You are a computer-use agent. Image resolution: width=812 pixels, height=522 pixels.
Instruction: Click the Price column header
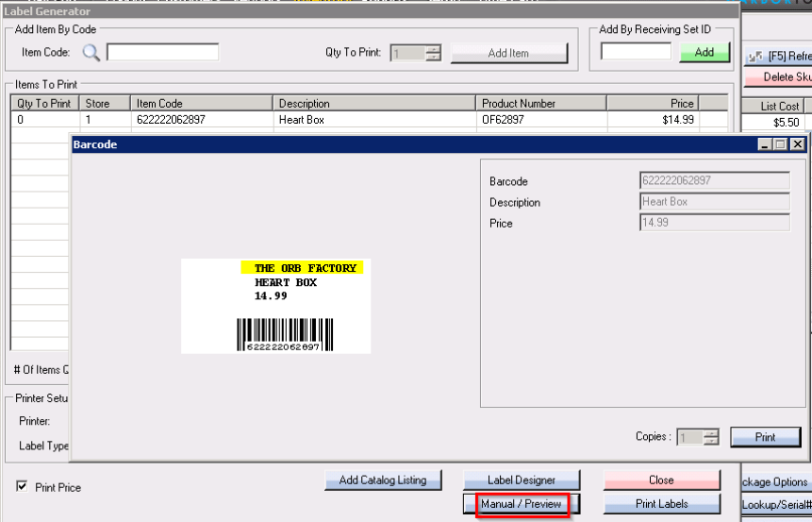coord(653,103)
